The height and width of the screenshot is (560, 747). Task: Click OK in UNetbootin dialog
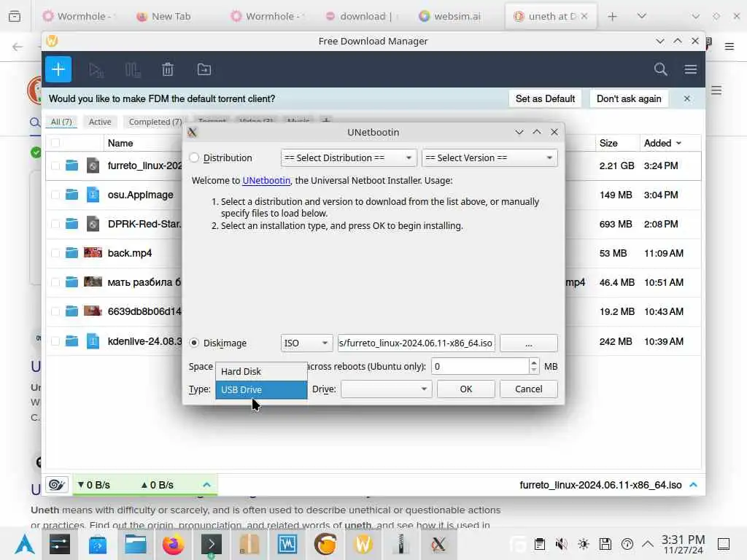pyautogui.click(x=466, y=389)
